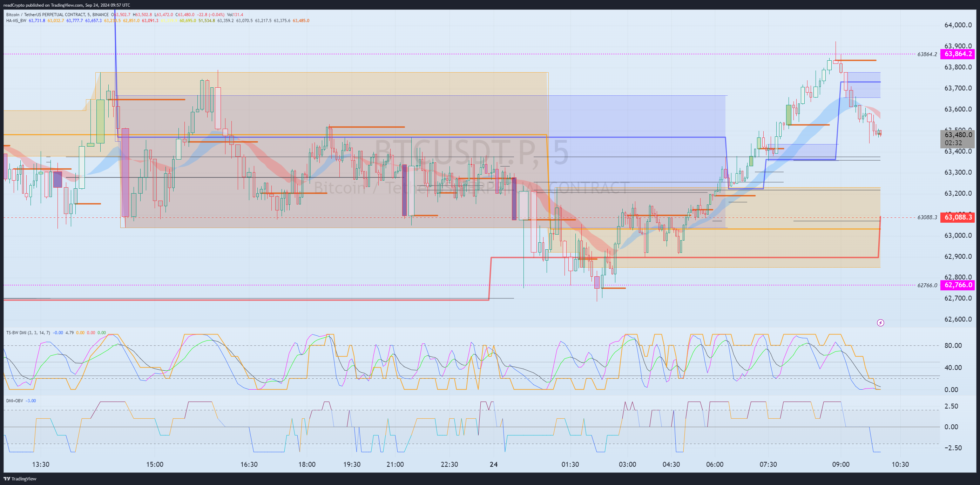Click the TradingView logo at bottom left
The width and height of the screenshot is (980, 485).
(20, 479)
